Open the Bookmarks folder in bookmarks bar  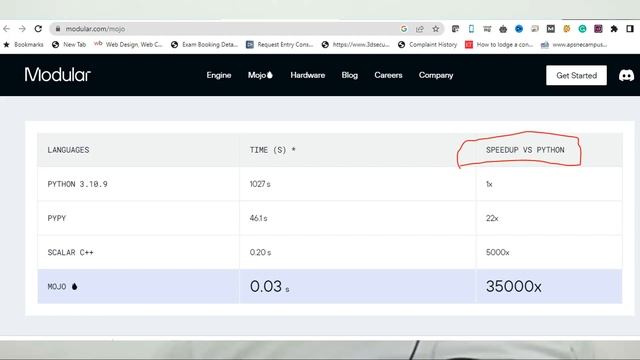coord(23,44)
